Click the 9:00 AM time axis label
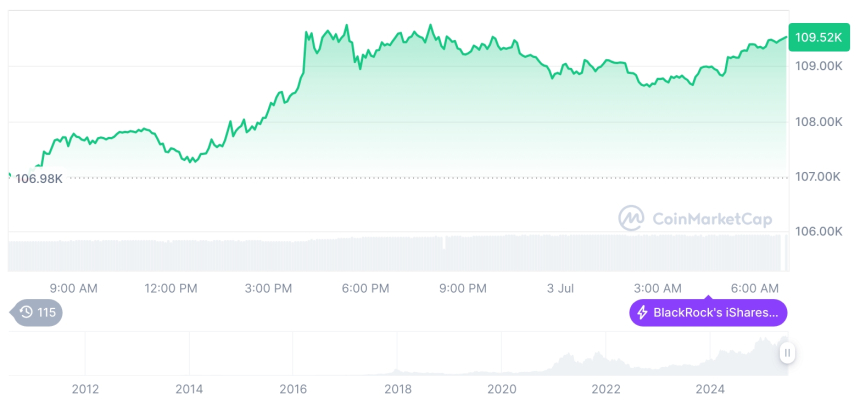 coord(73,288)
